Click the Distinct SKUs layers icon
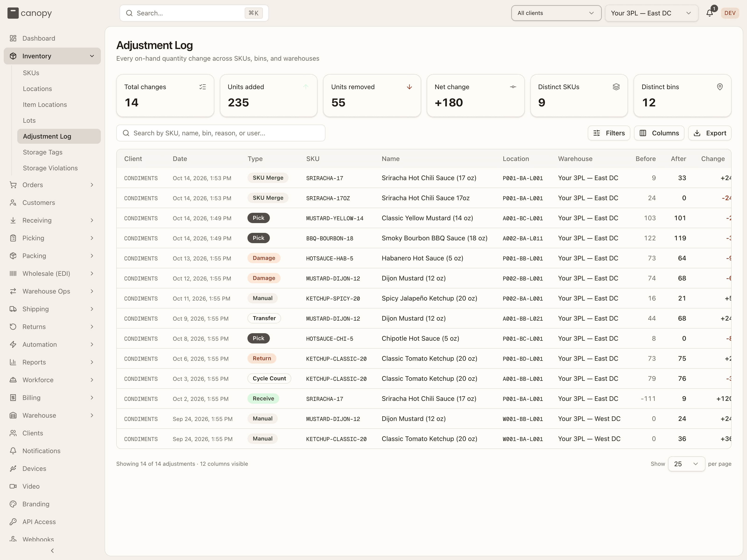This screenshot has width=747, height=560. click(616, 87)
